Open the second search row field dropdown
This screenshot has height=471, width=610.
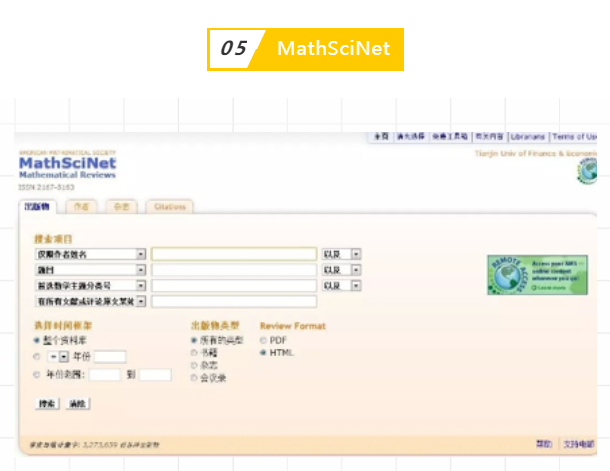141,270
